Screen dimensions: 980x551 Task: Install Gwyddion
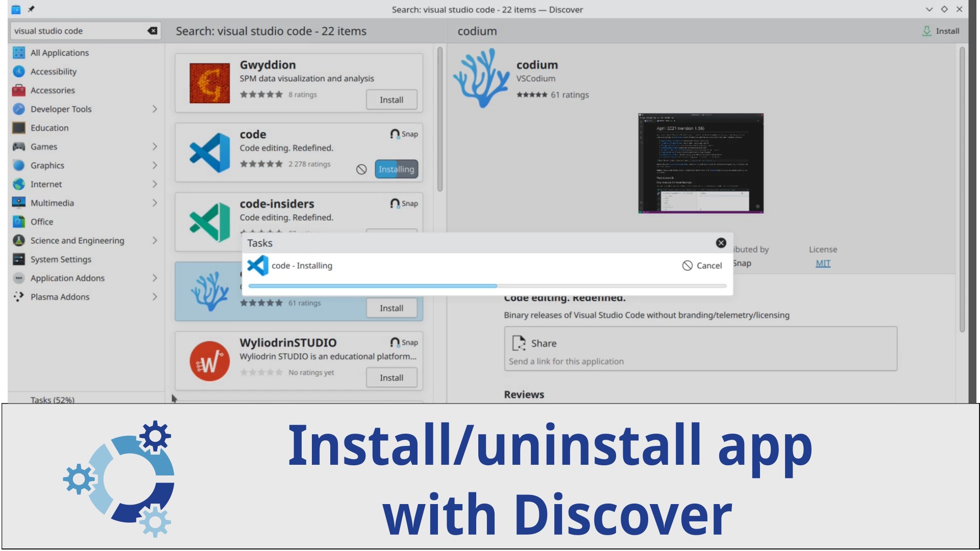[391, 100]
